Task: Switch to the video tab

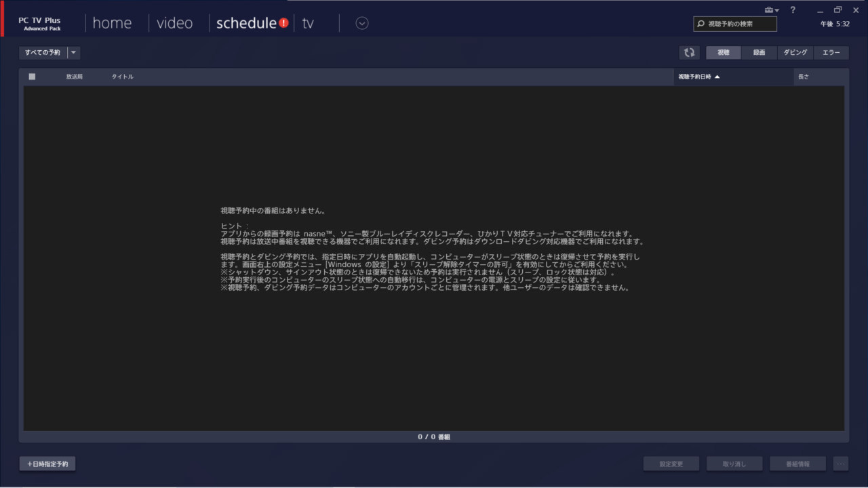Action: 175,23
